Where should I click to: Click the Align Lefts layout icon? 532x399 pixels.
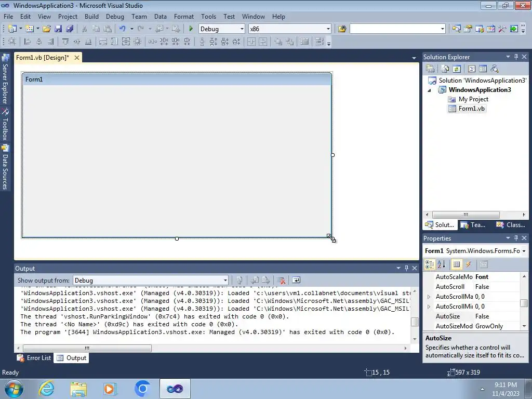click(28, 42)
